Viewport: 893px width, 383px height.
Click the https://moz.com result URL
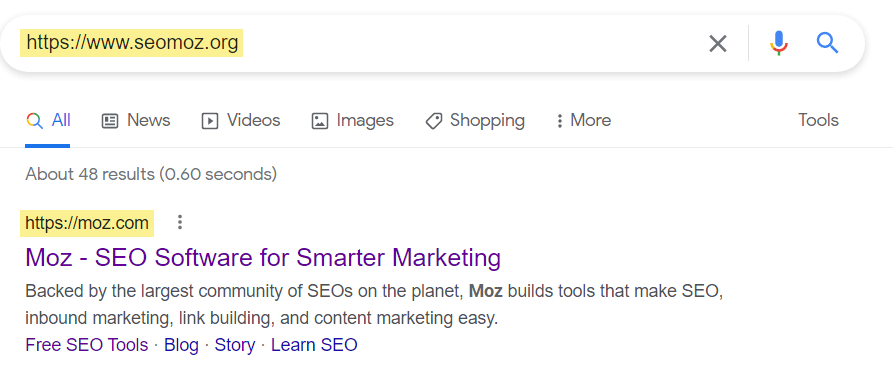point(87,223)
